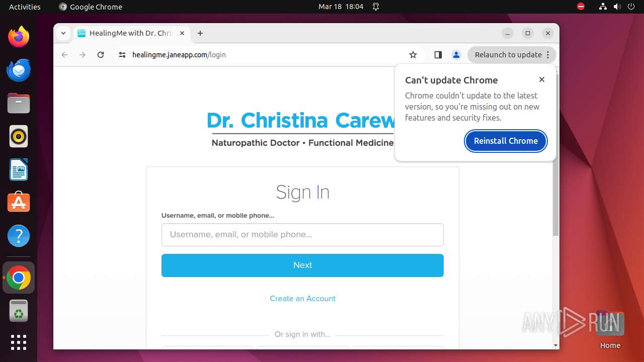Click the blue Next button
Viewport: 644px width, 362px height.
coord(302,265)
